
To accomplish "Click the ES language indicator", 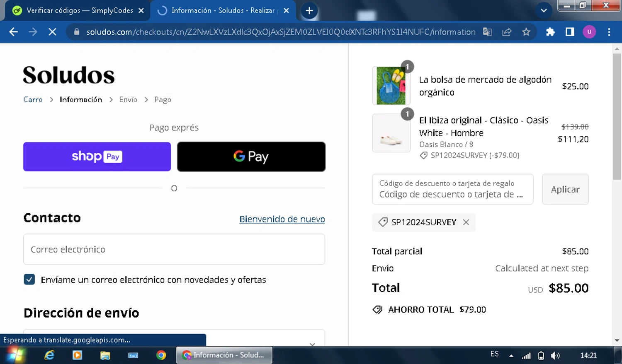I will coord(494,354).
